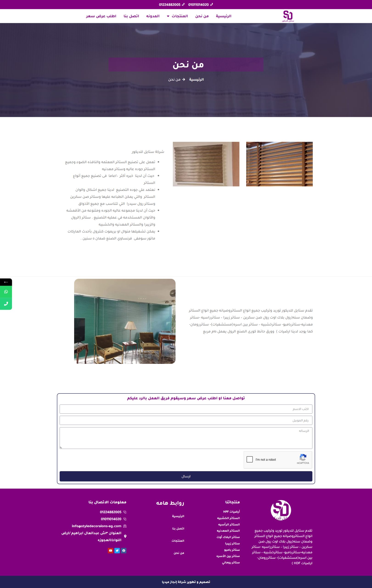
Task: Focus the رقم الموبيل mobile number field
Action: 186,420
